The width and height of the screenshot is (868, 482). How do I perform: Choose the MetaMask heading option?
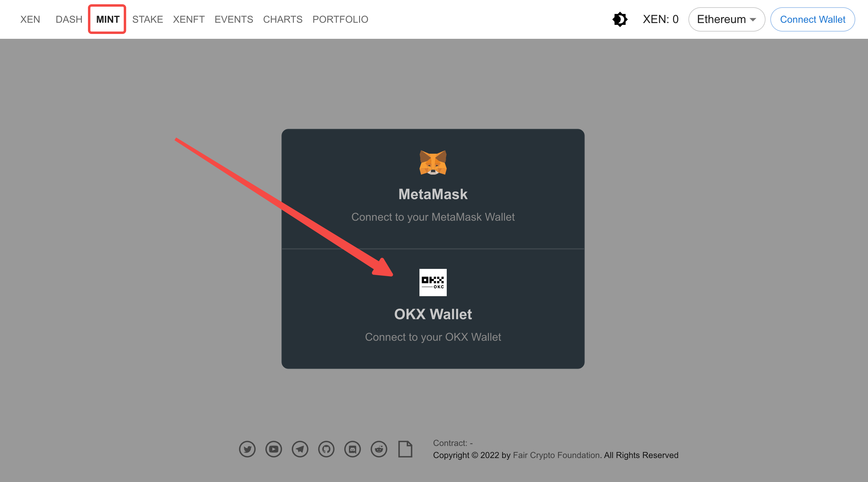click(433, 194)
